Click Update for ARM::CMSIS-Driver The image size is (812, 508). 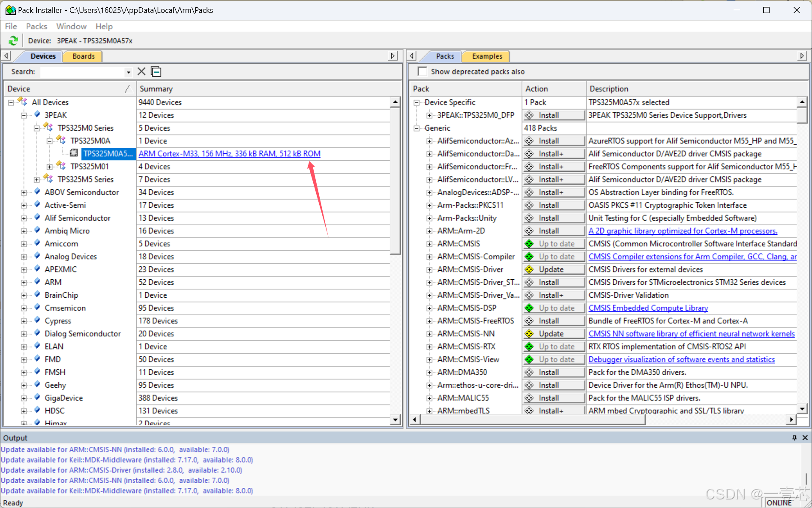click(554, 269)
